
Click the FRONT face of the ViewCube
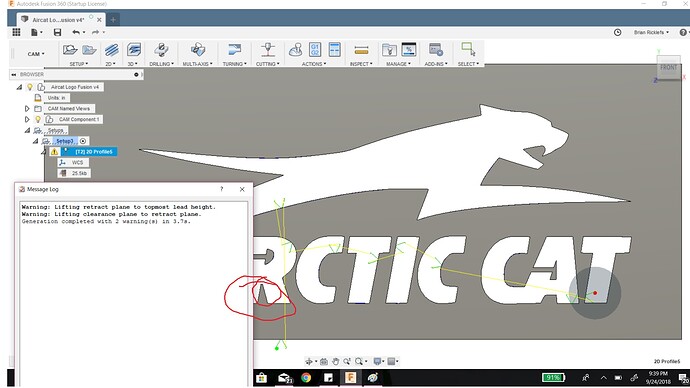(x=668, y=68)
